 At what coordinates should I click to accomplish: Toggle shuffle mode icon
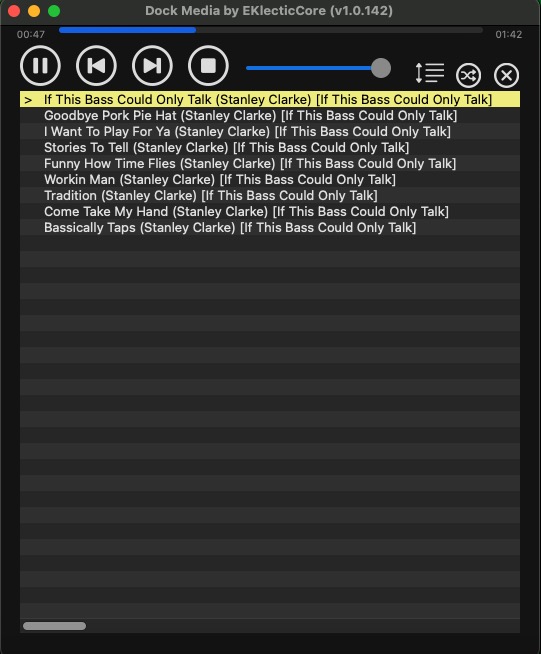coord(468,75)
